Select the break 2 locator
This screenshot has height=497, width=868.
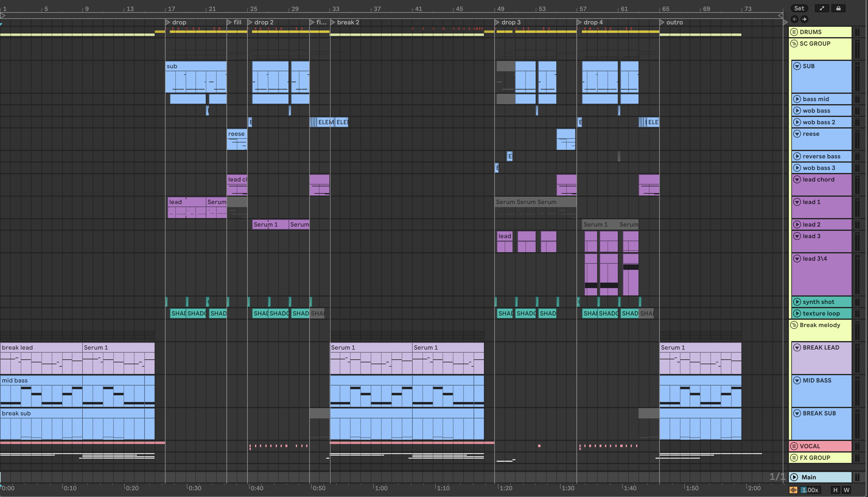tap(333, 22)
